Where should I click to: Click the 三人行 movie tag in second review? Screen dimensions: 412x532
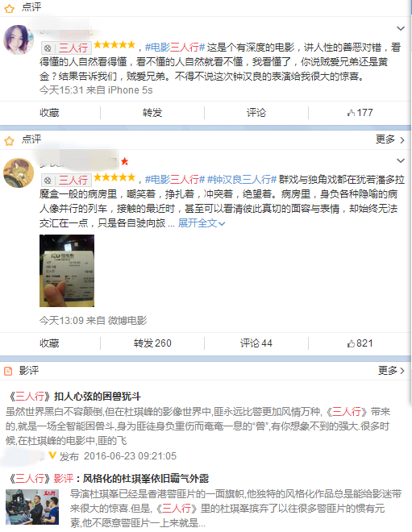pyautogui.click(x=67, y=181)
